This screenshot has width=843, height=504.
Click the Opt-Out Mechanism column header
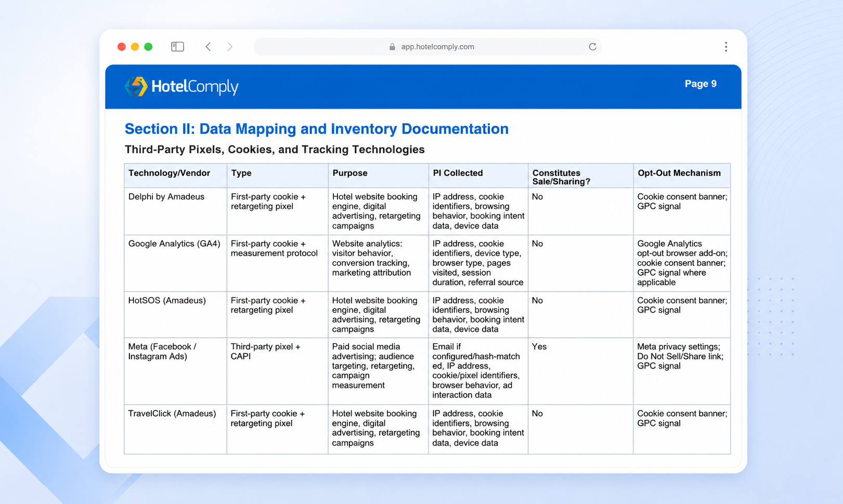682,176
